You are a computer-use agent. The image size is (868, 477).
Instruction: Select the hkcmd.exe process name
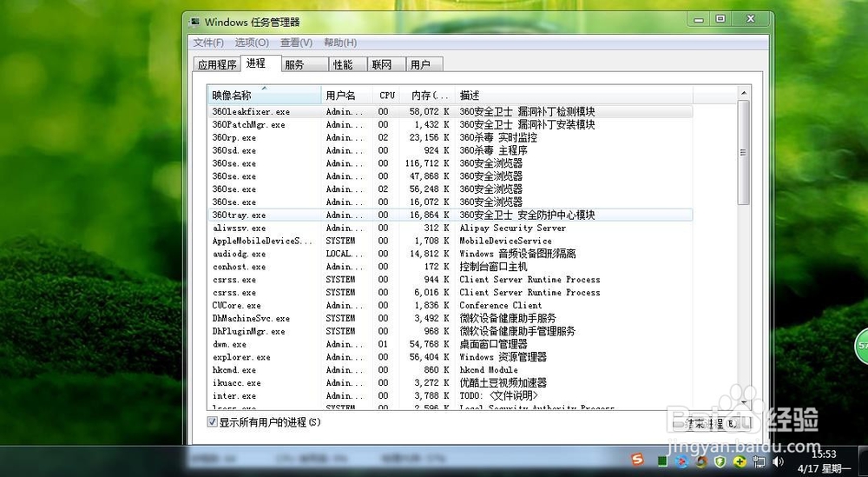coord(234,370)
